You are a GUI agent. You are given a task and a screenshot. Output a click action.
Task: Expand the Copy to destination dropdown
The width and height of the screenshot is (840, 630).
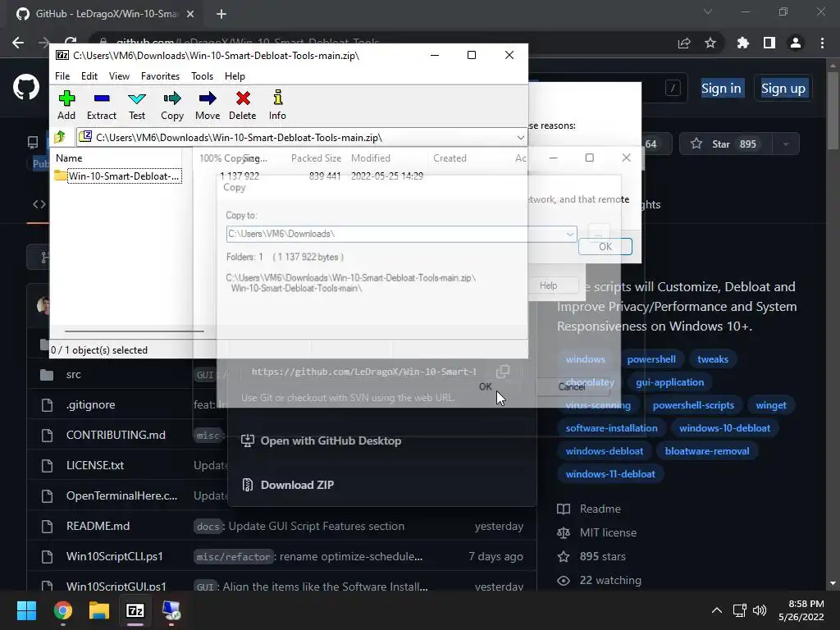coord(569,234)
